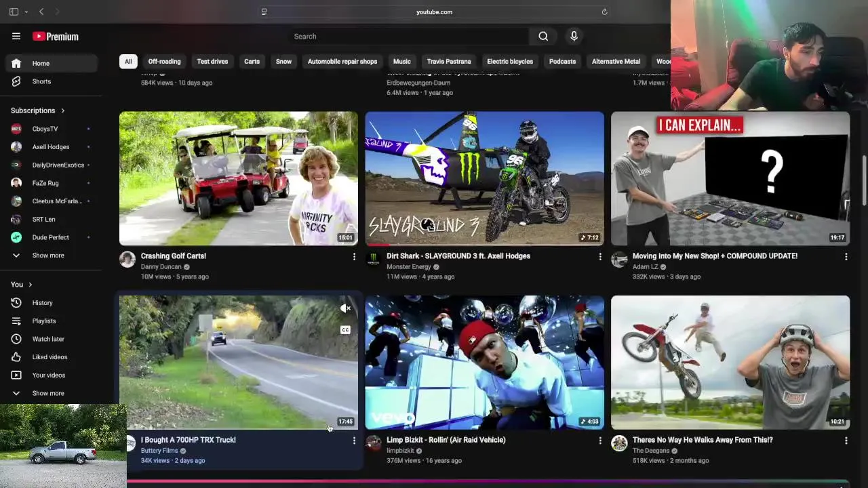Viewport: 868px width, 488px height.
Task: Select the Test drives filter chip
Action: [x=212, y=62]
